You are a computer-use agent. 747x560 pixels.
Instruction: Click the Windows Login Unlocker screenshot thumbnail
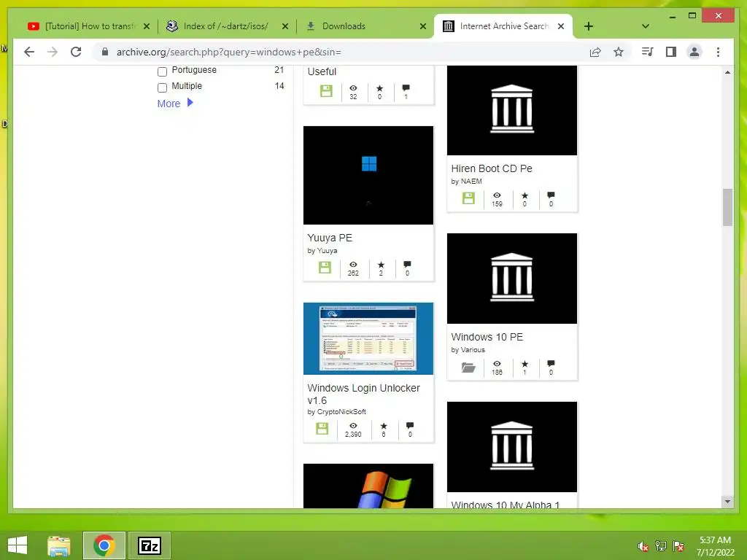[x=368, y=338]
